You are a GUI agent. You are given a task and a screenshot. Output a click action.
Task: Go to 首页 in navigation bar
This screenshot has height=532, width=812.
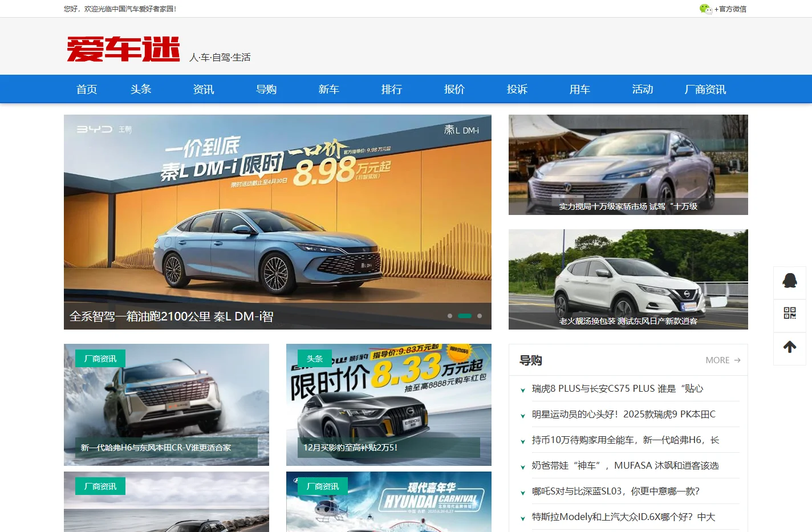pyautogui.click(x=87, y=89)
